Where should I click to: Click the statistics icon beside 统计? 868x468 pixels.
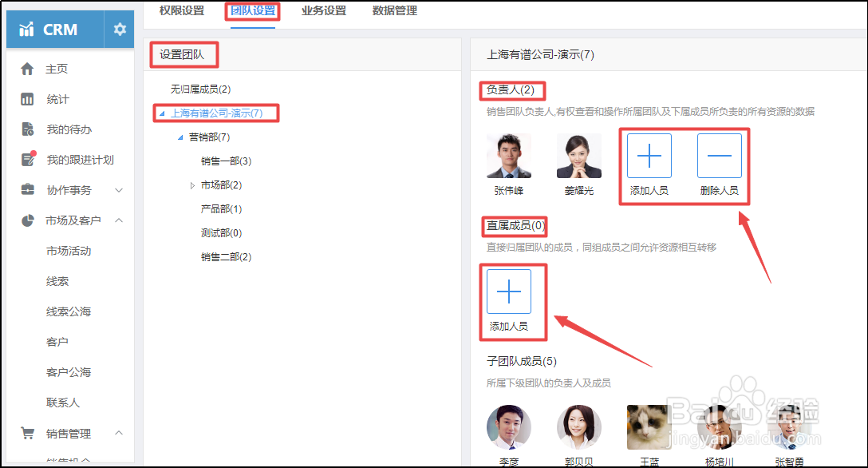(27, 99)
